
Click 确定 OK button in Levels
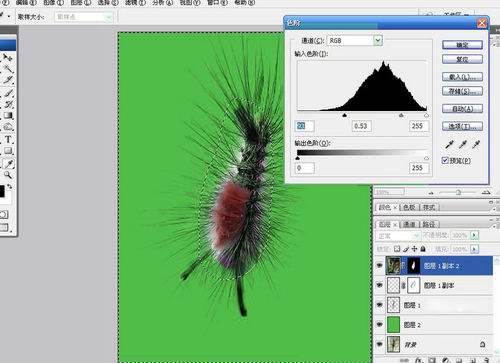click(x=462, y=45)
